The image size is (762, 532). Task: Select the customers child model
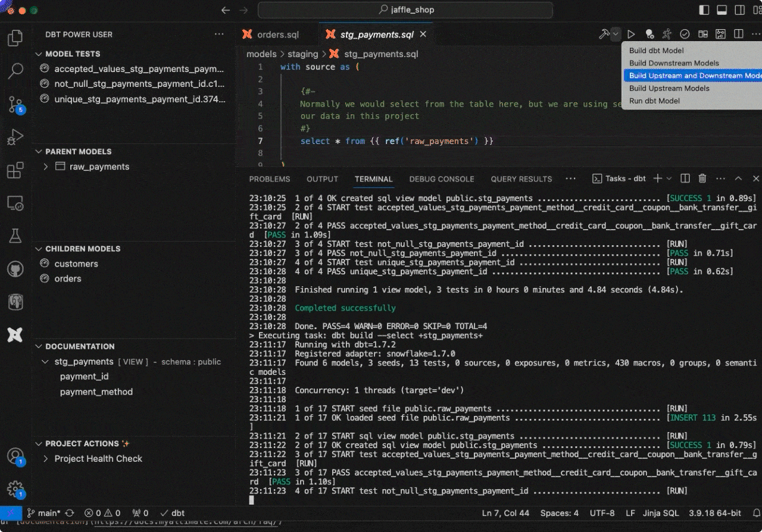click(x=76, y=264)
